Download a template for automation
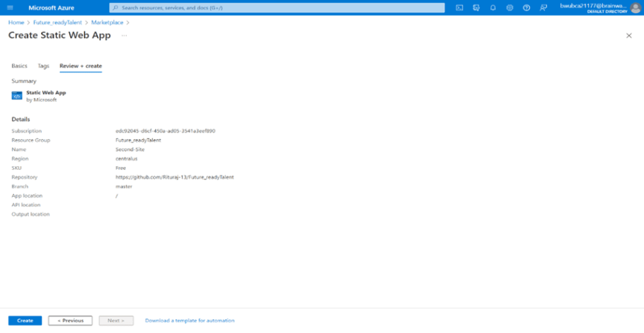Screen dimensions: 644x333 point(190,321)
